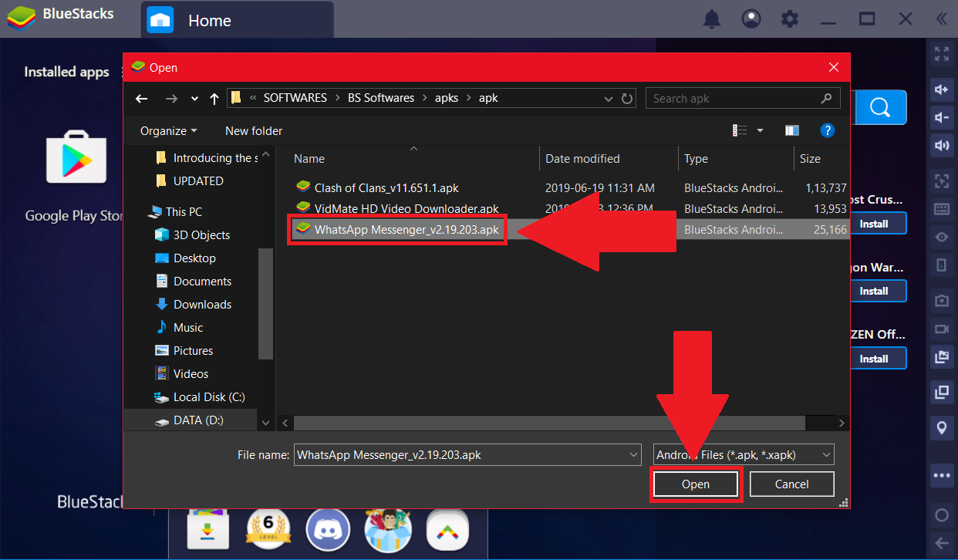Open the Level 6 badge in dock

click(268, 528)
